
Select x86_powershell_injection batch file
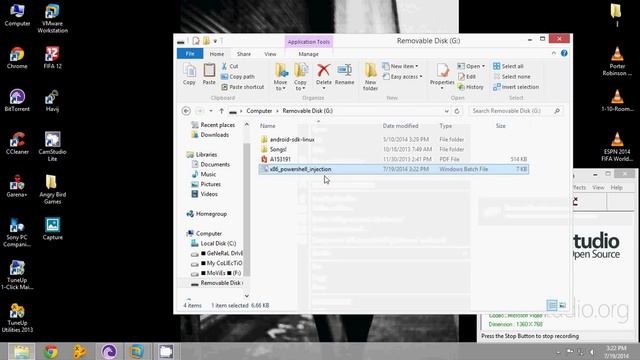[x=393, y=169]
